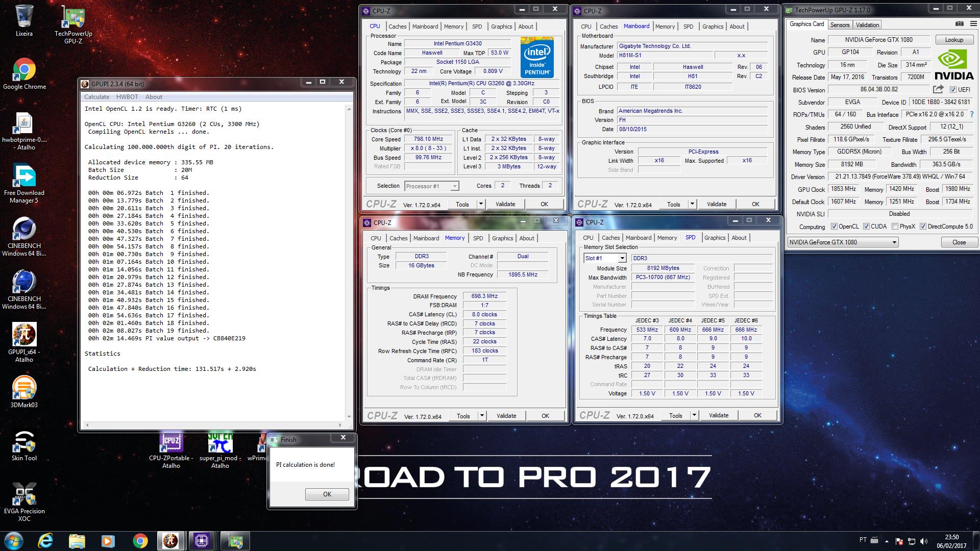Click the NB Frequency value 1895.5 MHz
The image size is (980, 551).
coord(523,274)
